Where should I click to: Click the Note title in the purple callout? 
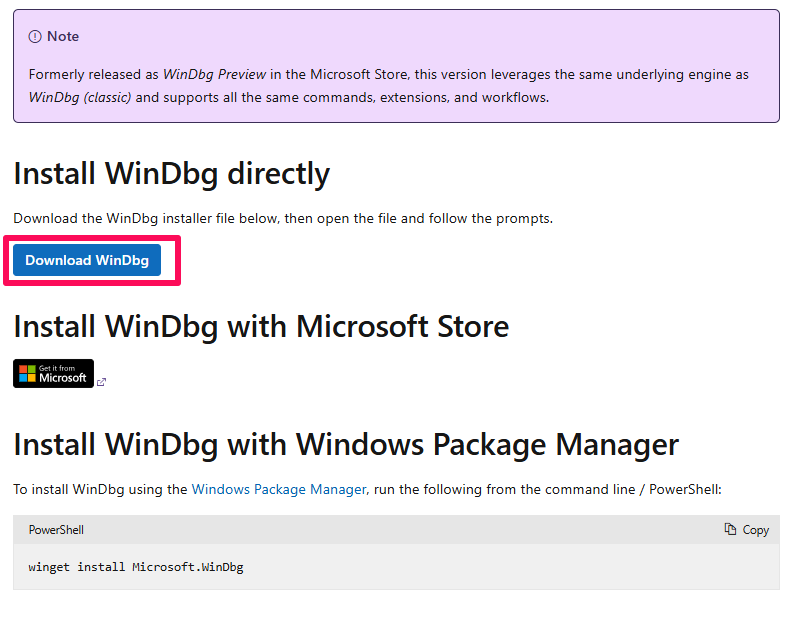pos(63,37)
